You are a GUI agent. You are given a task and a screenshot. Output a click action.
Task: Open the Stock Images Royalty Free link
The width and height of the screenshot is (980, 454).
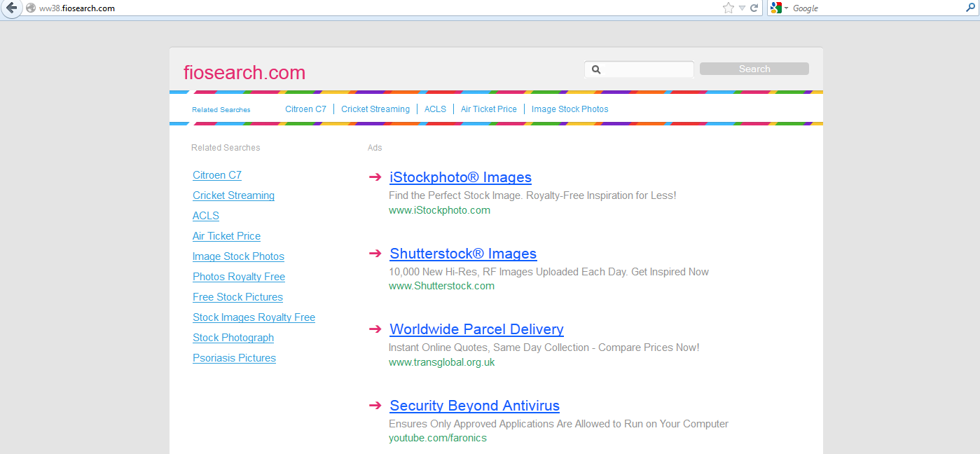[254, 317]
